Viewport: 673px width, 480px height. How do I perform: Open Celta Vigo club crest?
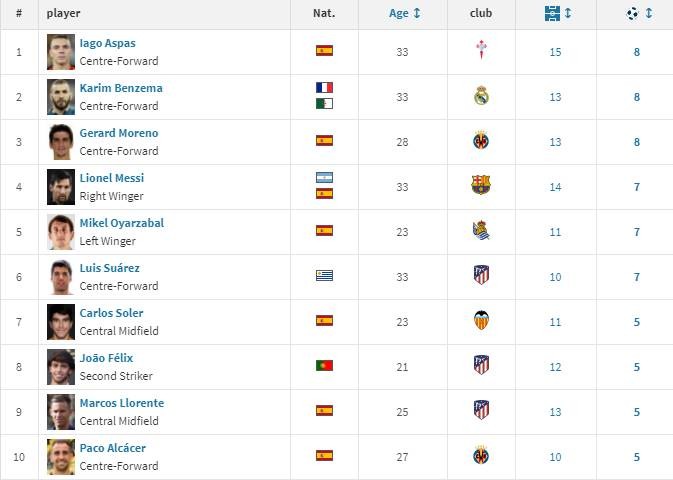[x=481, y=49]
